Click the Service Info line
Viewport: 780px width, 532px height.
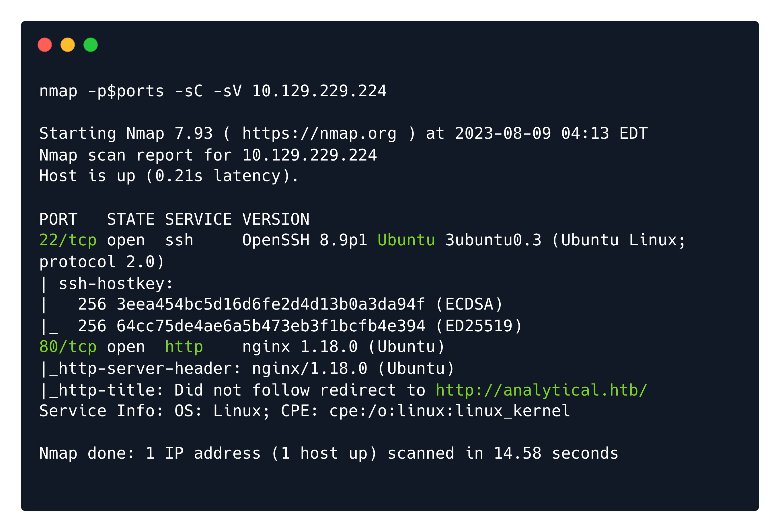[305, 411]
